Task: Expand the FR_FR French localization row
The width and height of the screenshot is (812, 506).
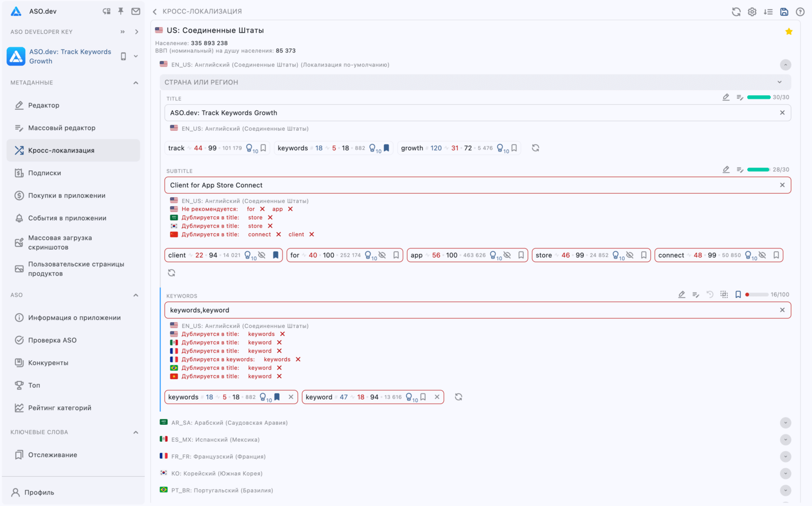Action: point(785,456)
